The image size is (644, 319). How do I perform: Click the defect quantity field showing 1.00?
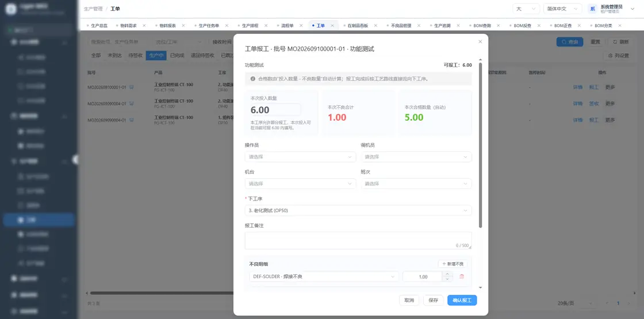tap(423, 276)
